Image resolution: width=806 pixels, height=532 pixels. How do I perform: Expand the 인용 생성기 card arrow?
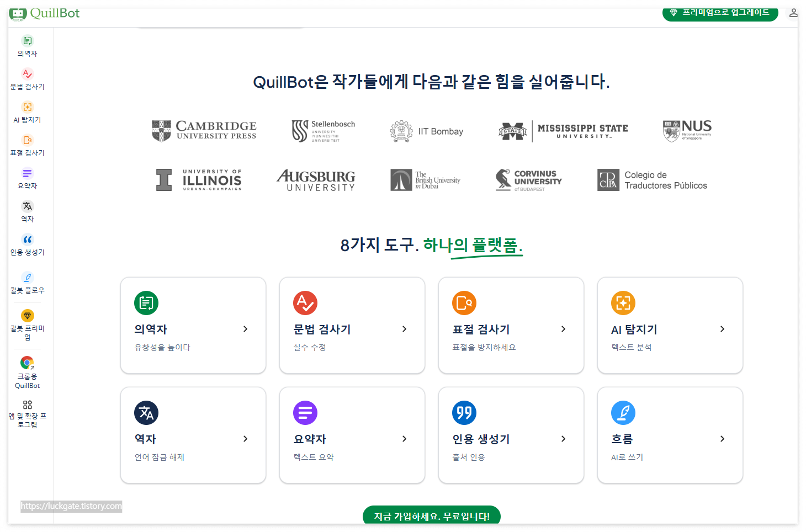(x=564, y=439)
